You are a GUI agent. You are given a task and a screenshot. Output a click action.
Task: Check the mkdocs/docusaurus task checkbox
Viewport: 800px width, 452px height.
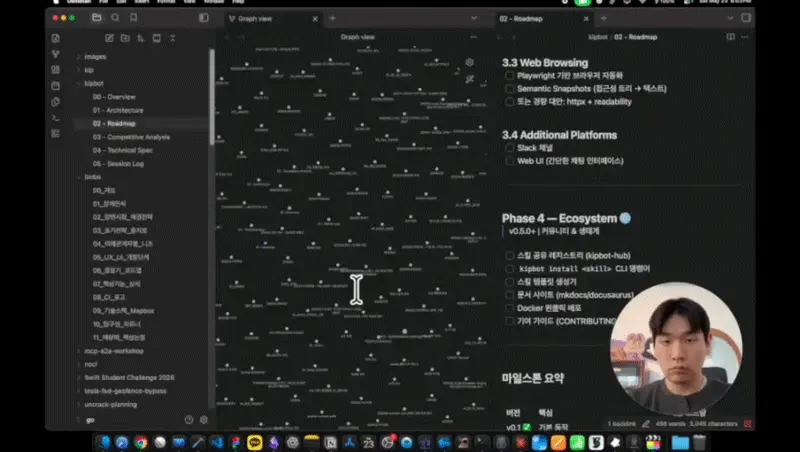pos(509,295)
